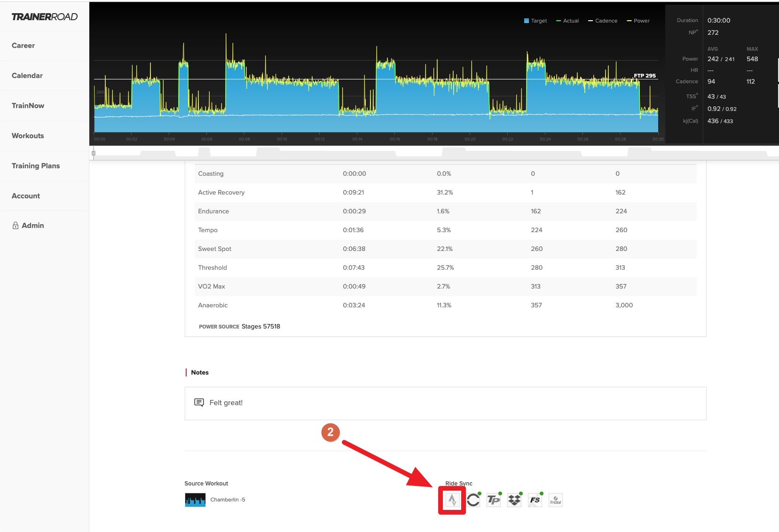The width and height of the screenshot is (779, 532).
Task: Select the Endurance zone row
Action: 445,211
